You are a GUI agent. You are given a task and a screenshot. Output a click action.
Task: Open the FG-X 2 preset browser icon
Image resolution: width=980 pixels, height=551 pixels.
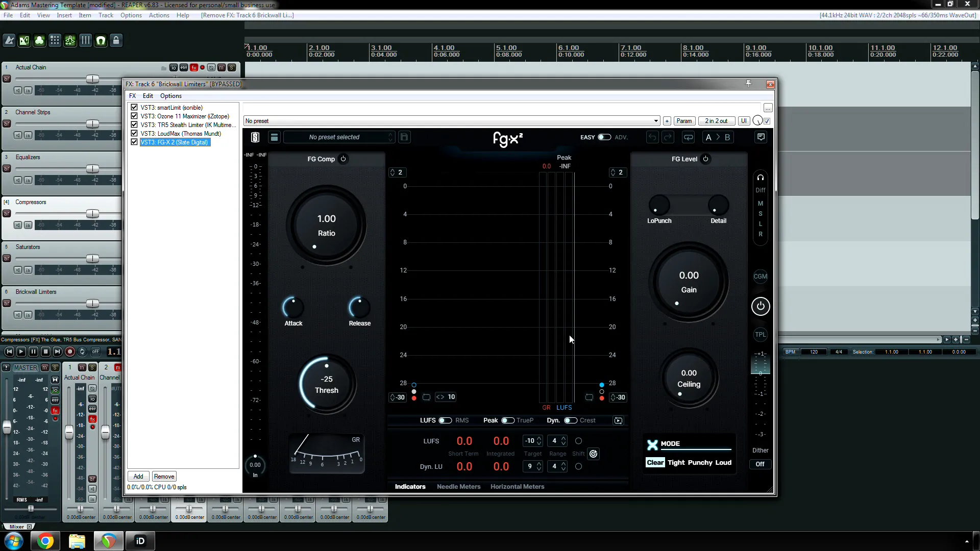tap(274, 137)
